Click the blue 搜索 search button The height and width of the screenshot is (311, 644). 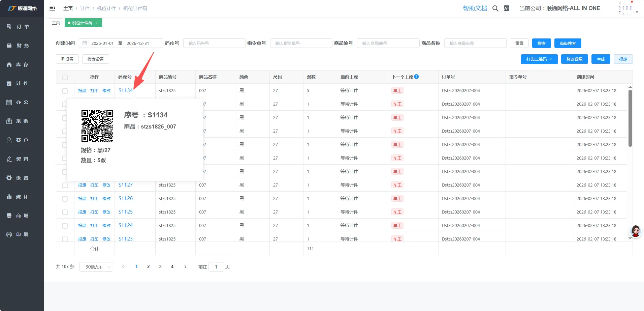pyautogui.click(x=541, y=43)
